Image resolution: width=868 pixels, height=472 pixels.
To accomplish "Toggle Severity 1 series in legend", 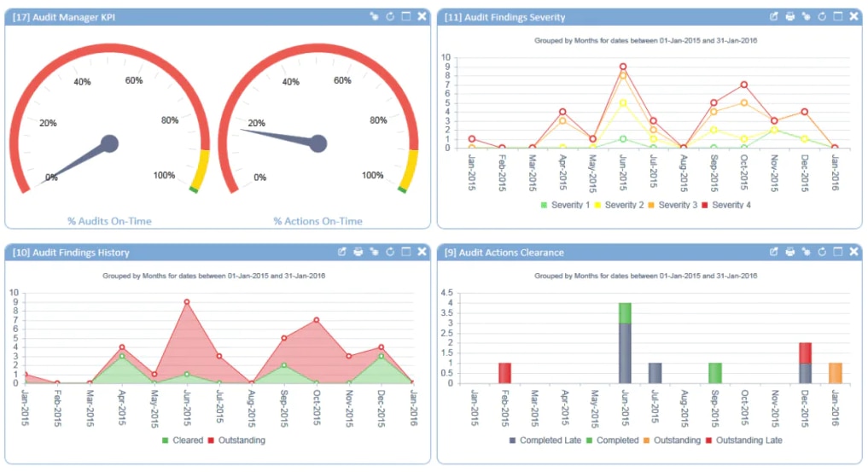I will click(565, 205).
